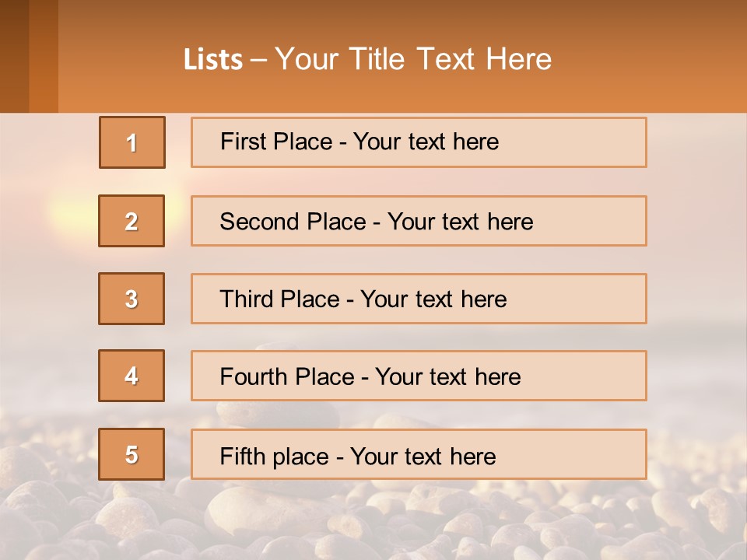Click the word Lists in title

(213, 59)
